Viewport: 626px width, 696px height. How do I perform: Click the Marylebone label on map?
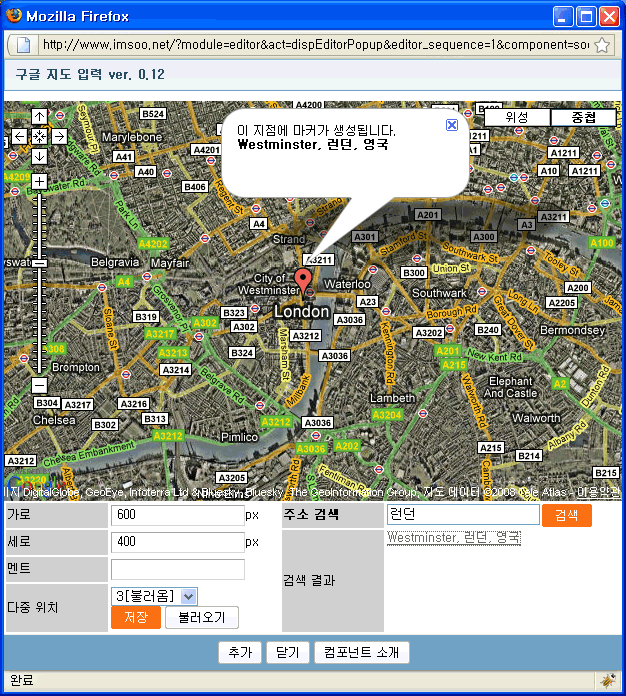(x=131, y=137)
